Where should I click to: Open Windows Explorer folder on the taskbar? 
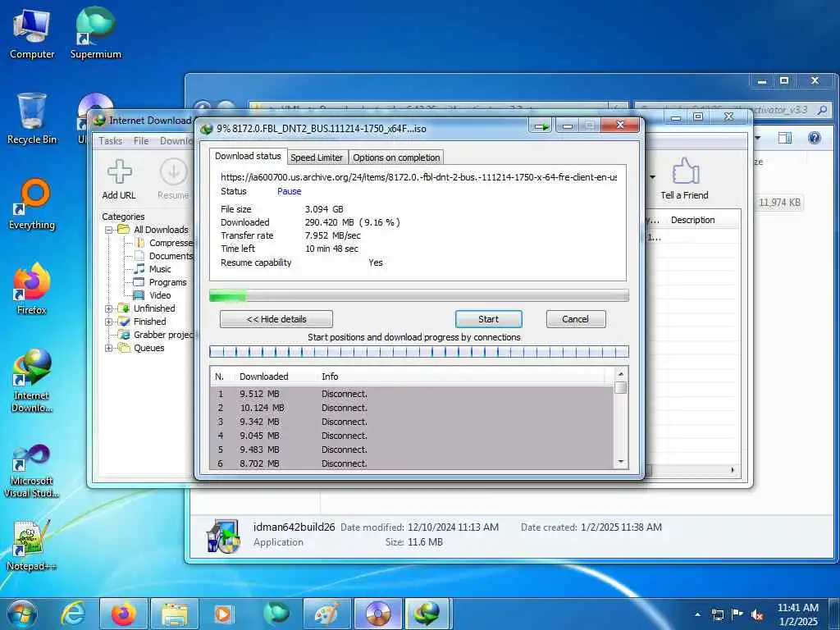(175, 614)
